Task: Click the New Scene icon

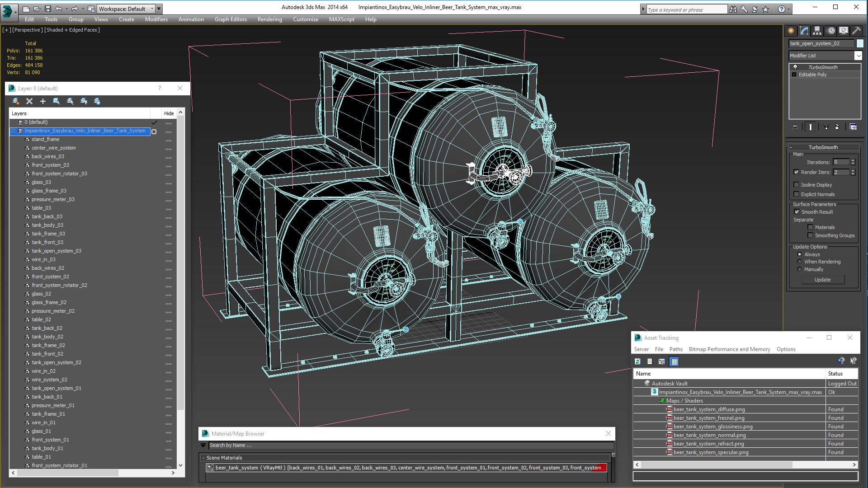Action: click(x=26, y=9)
